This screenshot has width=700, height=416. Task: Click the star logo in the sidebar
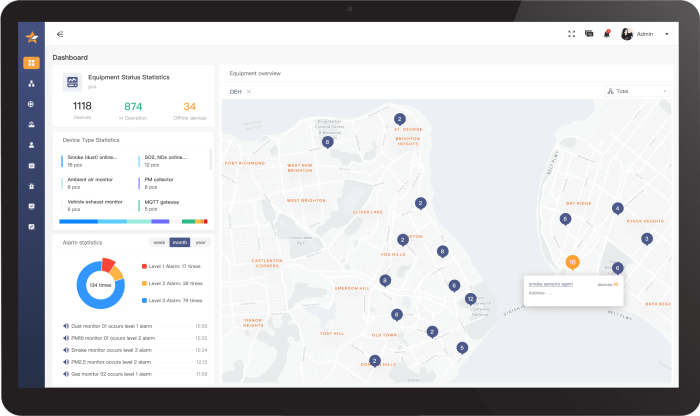32,37
